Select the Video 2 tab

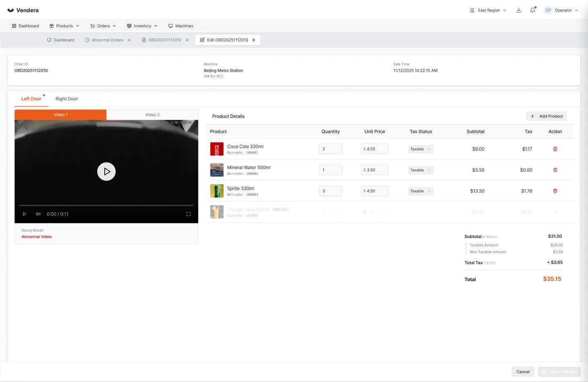[152, 115]
